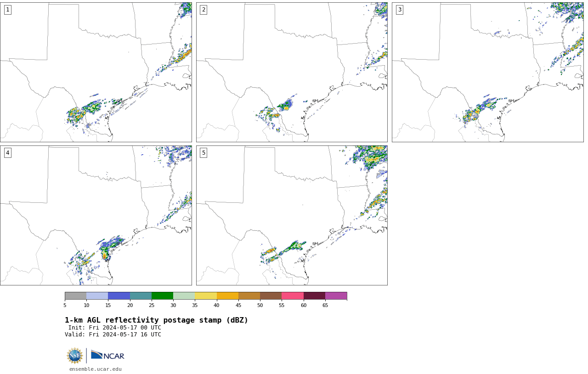588x374 pixels.
Task: Open ensemble member 4 reflectivity map
Action: click(96, 216)
